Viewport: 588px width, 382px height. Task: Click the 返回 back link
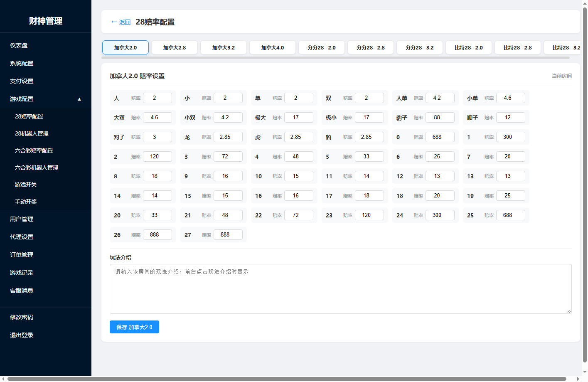click(121, 22)
